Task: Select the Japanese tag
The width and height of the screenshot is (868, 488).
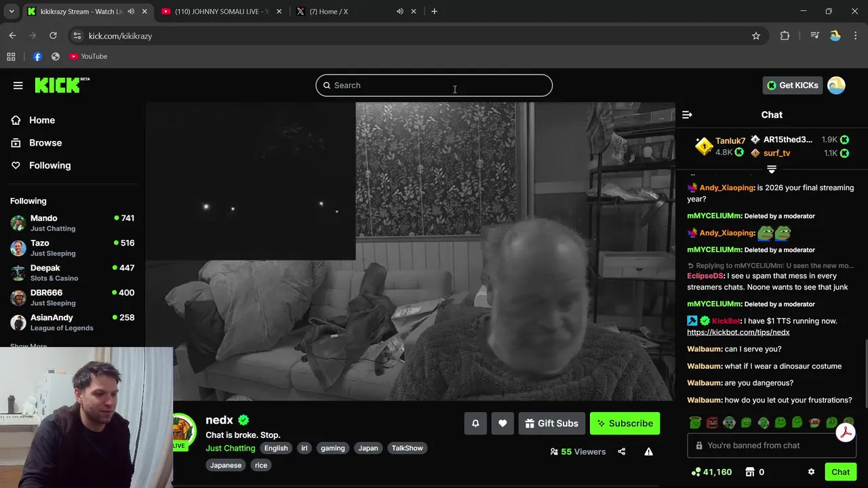Action: (x=226, y=465)
